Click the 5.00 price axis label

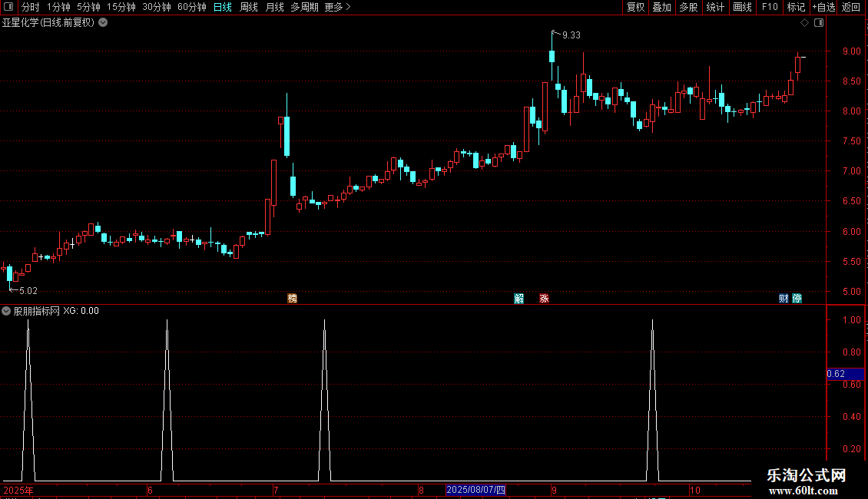pyautogui.click(x=851, y=292)
